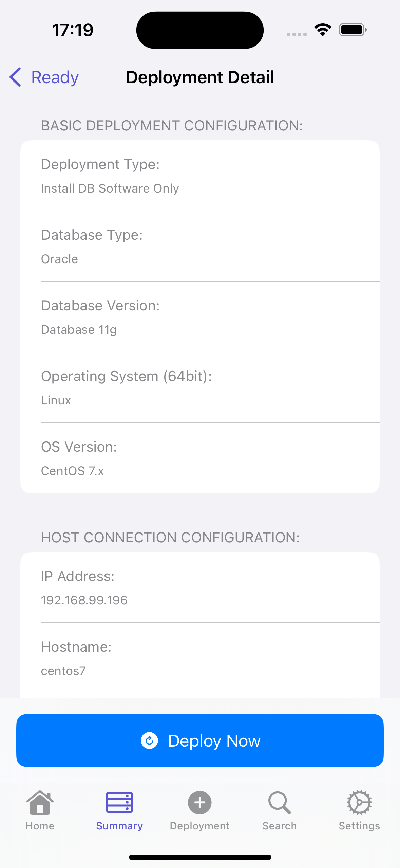
Task: Select the 'Hostname:' label
Action: pos(76,647)
